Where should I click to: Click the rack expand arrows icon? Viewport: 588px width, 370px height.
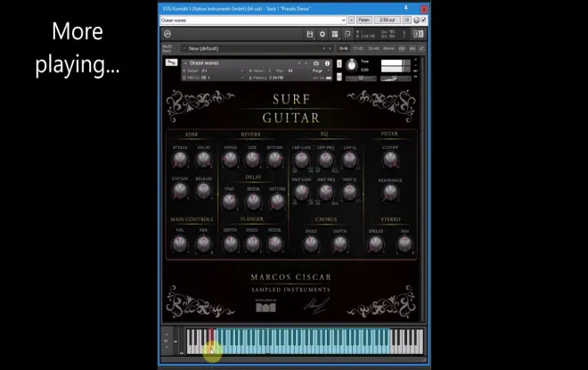point(421,48)
